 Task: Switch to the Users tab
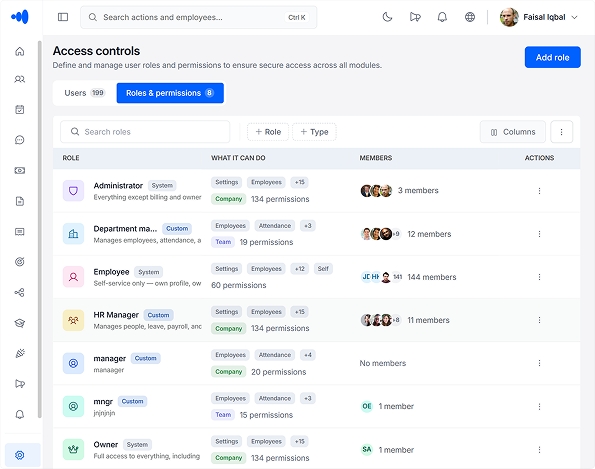click(x=85, y=93)
